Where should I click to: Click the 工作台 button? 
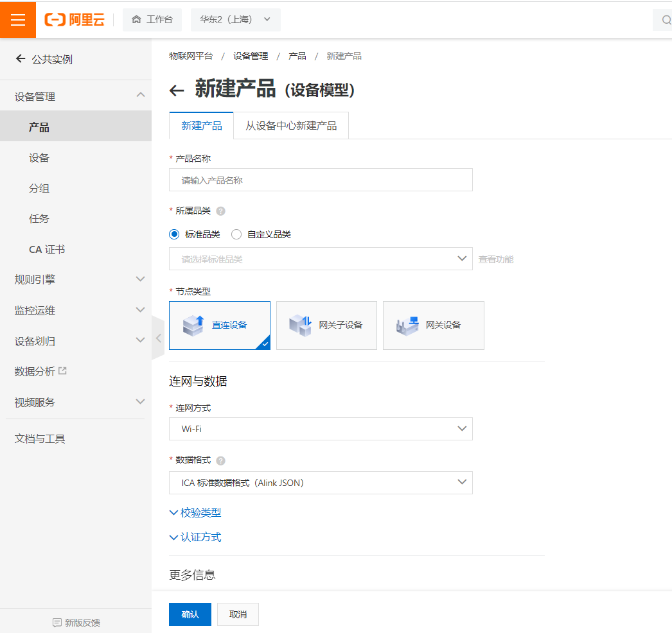click(152, 20)
